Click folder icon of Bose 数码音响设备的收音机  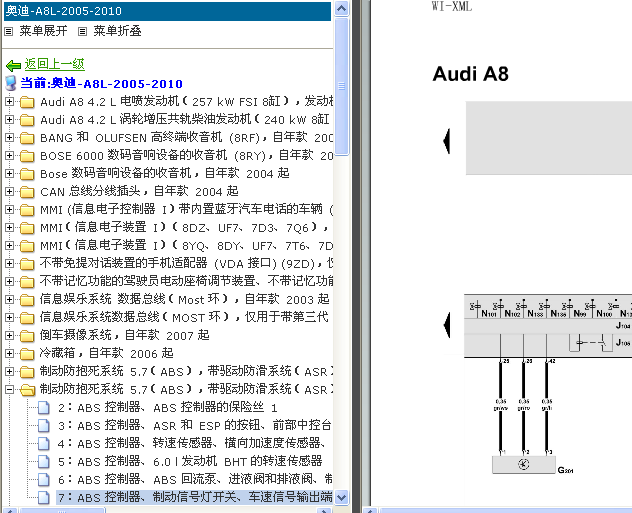coord(27,174)
